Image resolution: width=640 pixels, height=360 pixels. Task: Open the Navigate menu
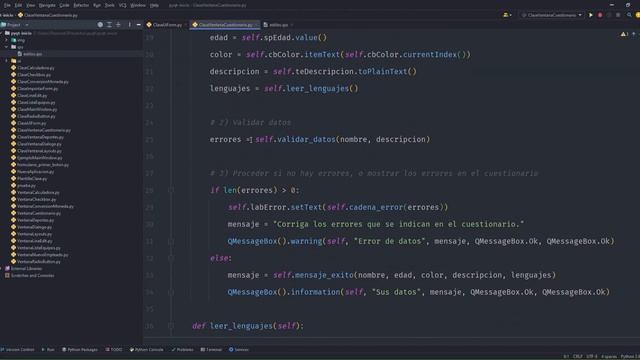pyautogui.click(x=47, y=5)
